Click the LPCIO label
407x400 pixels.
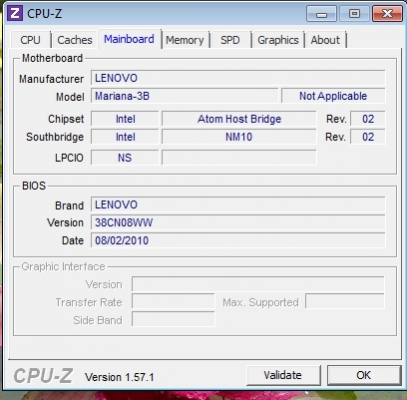pos(69,158)
